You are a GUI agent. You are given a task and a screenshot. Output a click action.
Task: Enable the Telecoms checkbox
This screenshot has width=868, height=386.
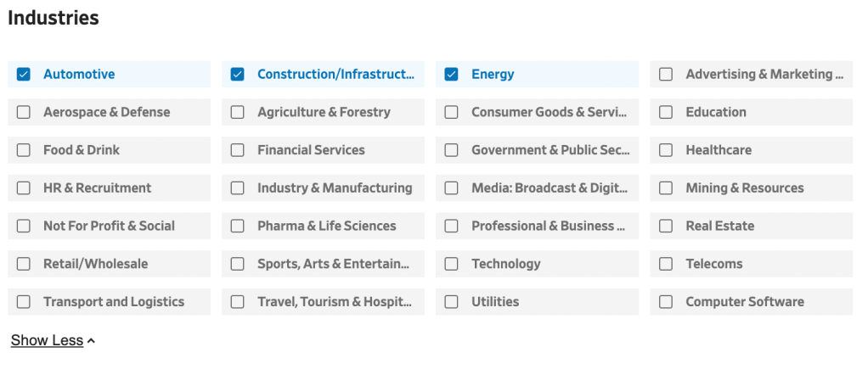point(667,264)
